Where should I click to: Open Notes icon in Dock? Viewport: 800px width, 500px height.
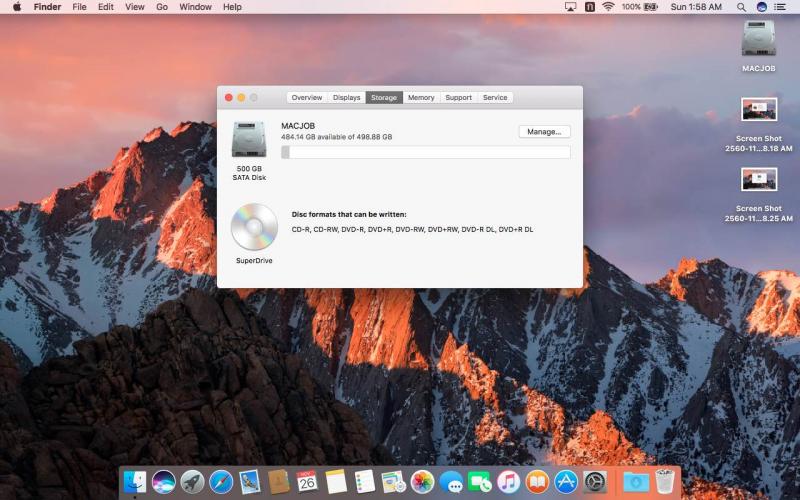coord(336,482)
